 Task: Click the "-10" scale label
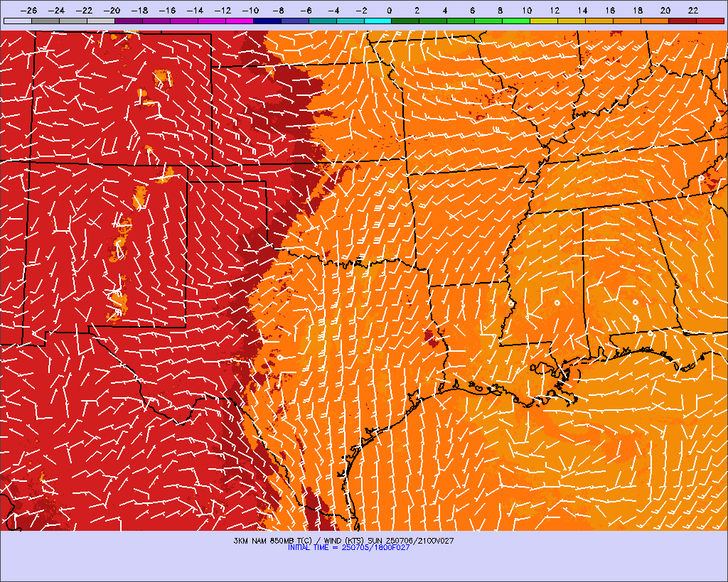(251, 11)
